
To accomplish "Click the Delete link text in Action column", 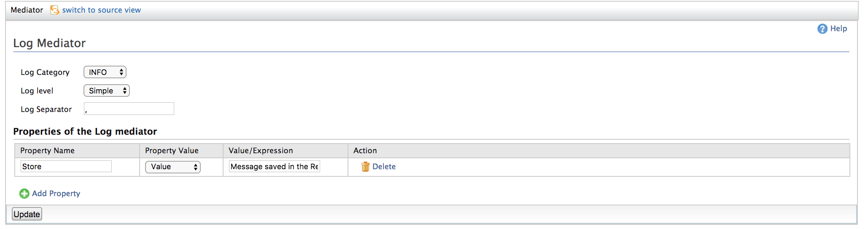I will click(384, 167).
